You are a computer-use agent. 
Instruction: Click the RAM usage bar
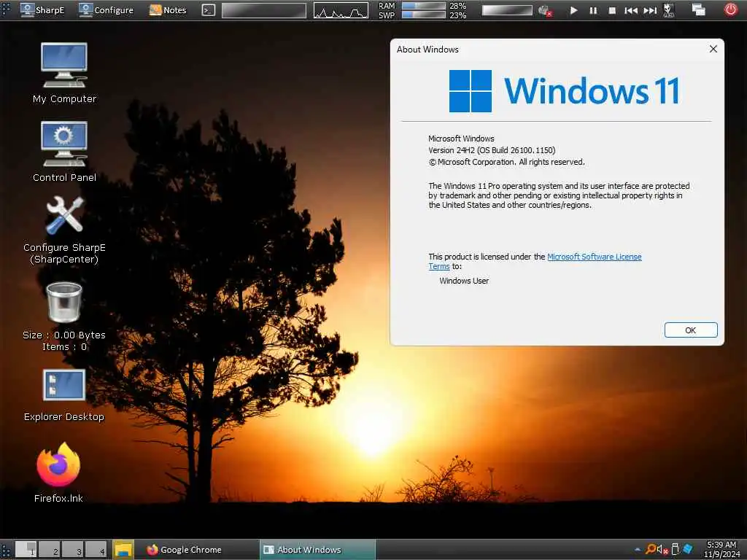click(x=423, y=6)
